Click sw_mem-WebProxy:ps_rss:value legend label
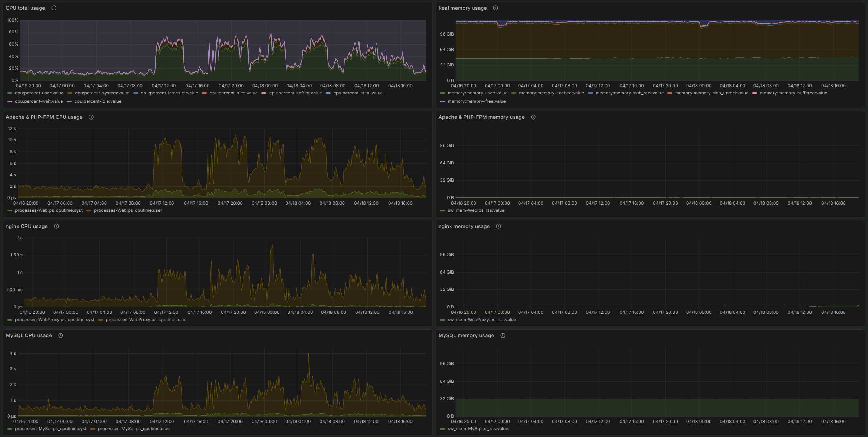This screenshot has height=437, width=868. 482,320
